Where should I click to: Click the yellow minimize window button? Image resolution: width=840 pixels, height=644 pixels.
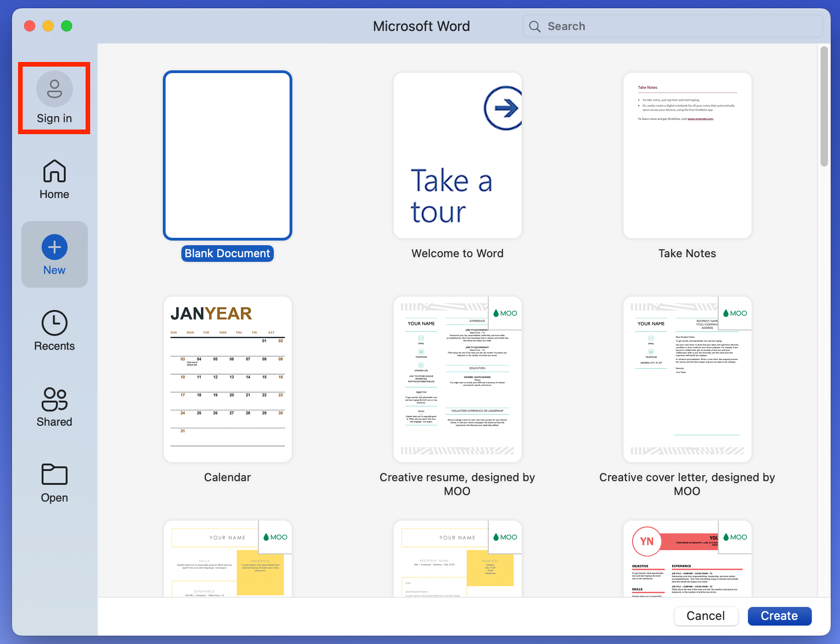point(48,26)
